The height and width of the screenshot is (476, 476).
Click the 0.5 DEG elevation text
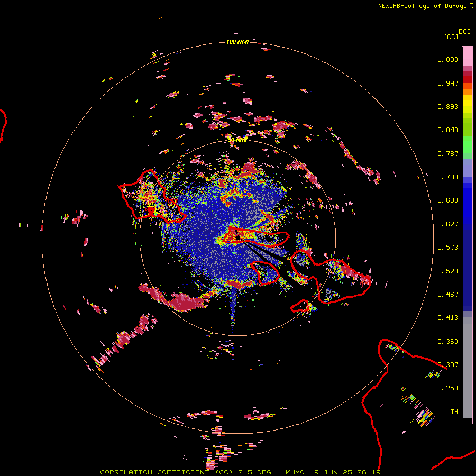254,472
